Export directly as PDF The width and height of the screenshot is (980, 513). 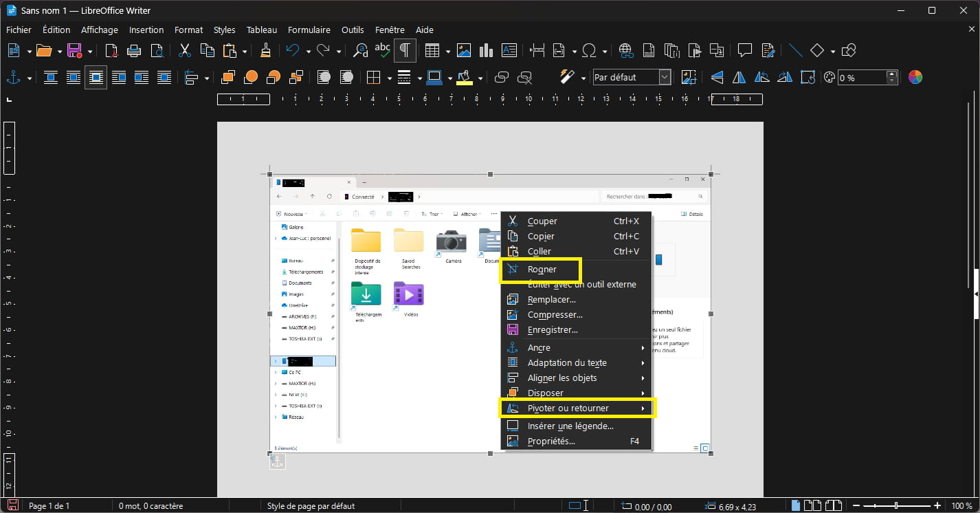point(112,50)
